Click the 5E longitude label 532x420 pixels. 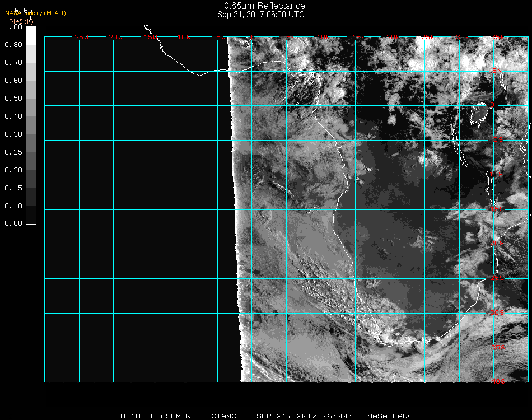coord(291,37)
